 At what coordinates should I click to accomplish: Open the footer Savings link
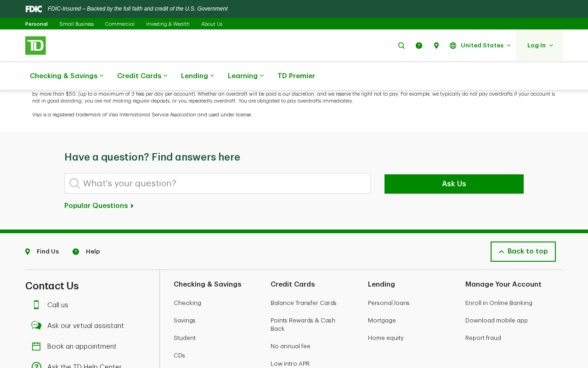tap(185, 321)
